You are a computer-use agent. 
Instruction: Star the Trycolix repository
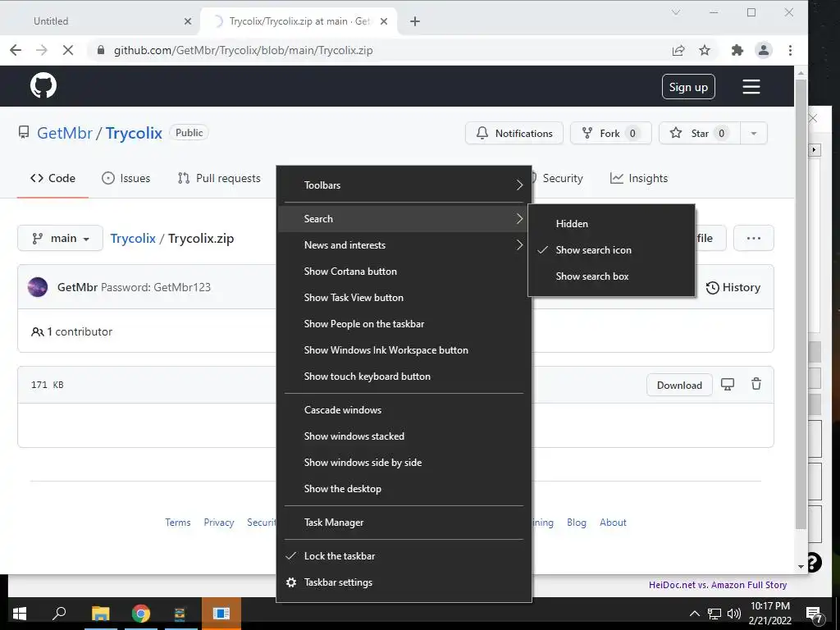click(700, 134)
